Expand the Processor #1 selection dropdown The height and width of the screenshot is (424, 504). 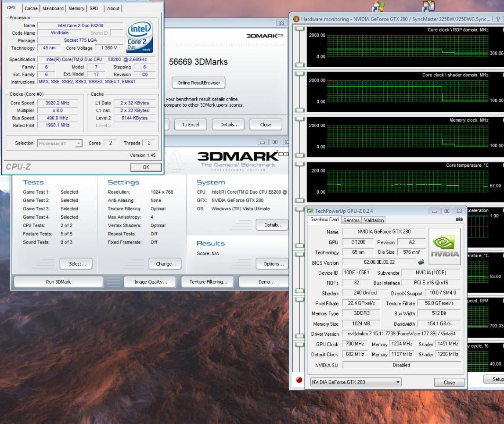[79, 143]
